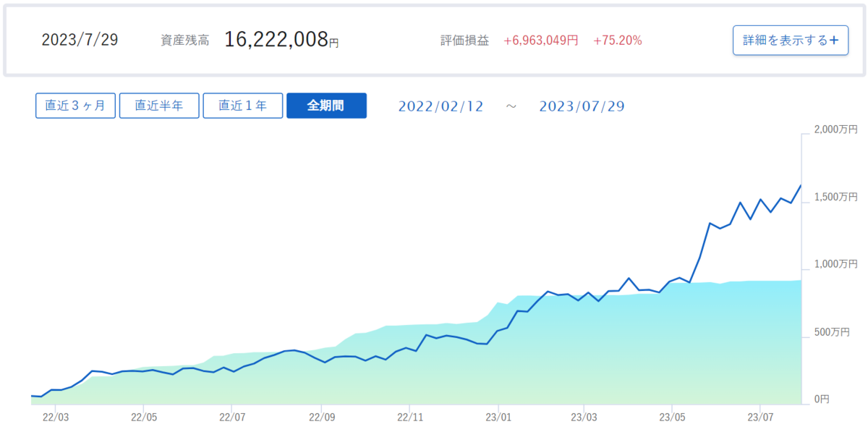
Task: Click the 500万円 axis label
Action: [x=830, y=332]
